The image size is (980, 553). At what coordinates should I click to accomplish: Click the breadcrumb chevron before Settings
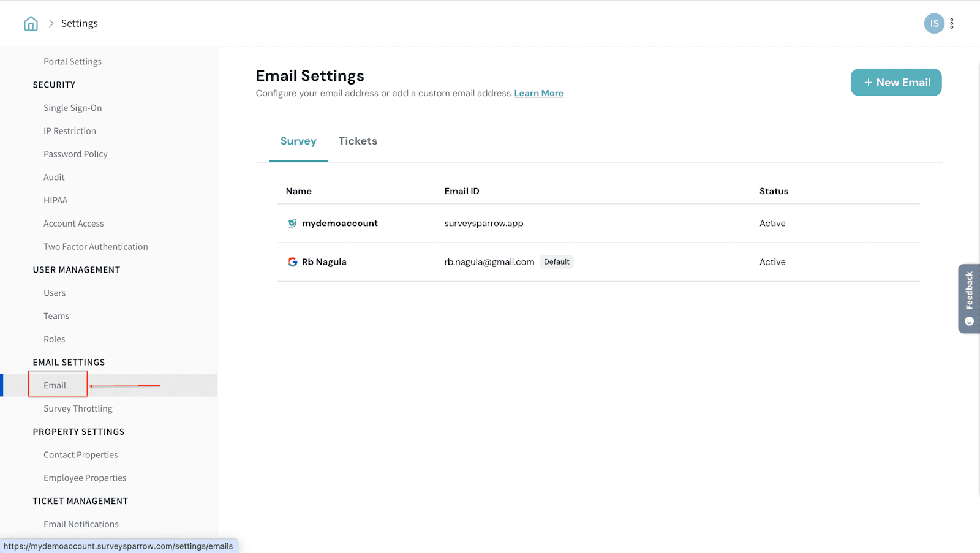tap(51, 24)
